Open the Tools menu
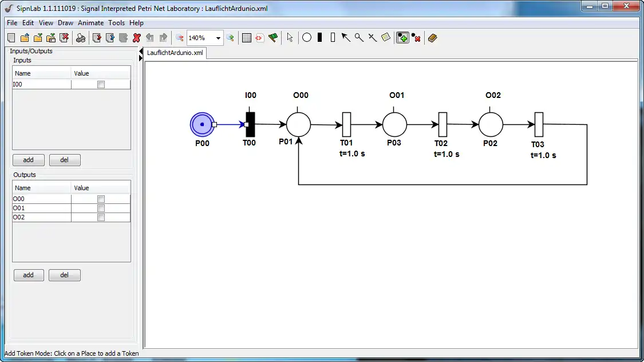Viewport: 644px width, 362px height. click(116, 23)
